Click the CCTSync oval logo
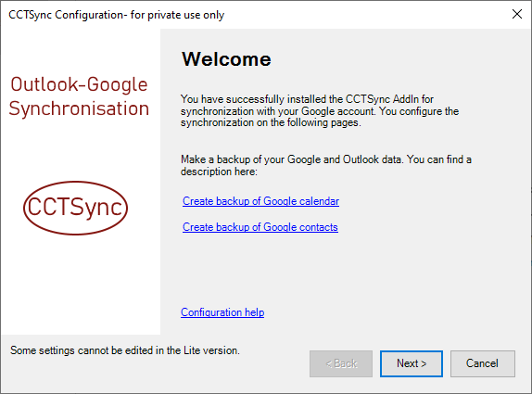The height and width of the screenshot is (394, 532). click(75, 208)
